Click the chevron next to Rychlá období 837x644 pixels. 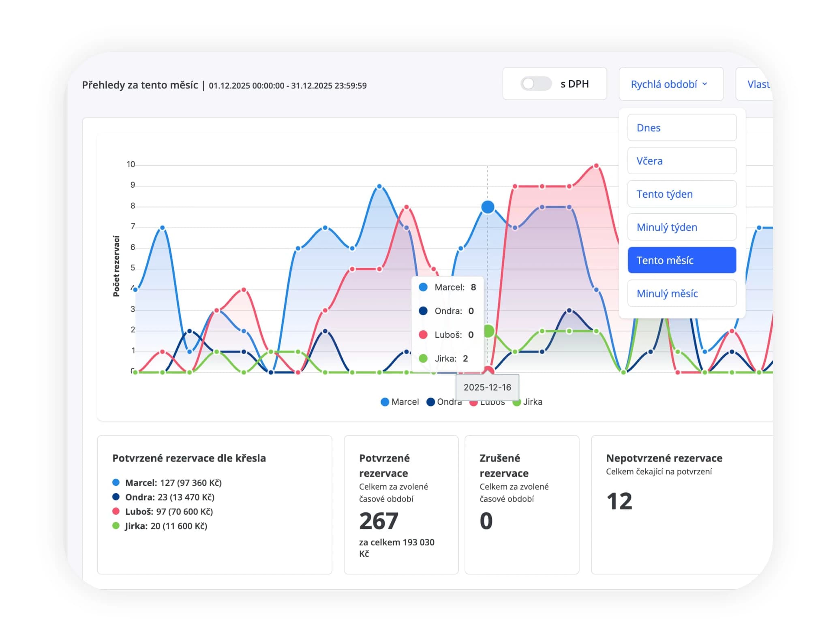tap(705, 84)
